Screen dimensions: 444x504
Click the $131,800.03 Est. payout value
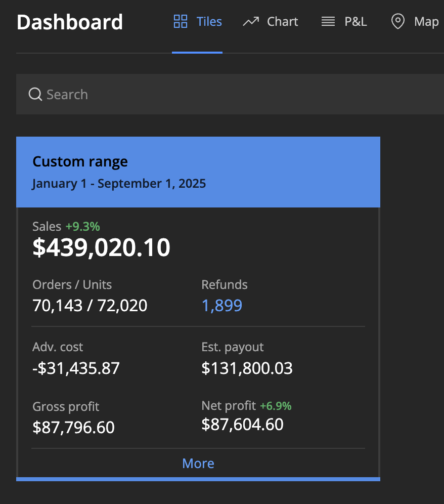tap(247, 368)
